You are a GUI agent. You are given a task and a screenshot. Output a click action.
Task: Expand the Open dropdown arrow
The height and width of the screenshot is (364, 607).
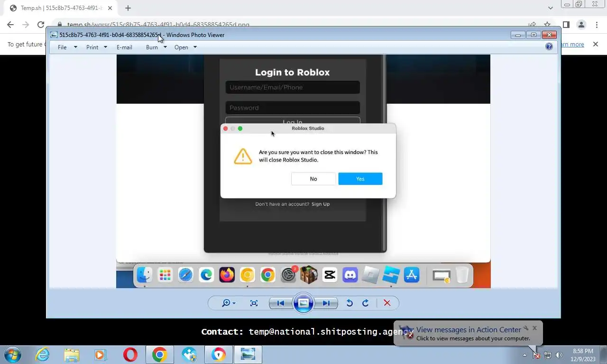click(x=195, y=47)
